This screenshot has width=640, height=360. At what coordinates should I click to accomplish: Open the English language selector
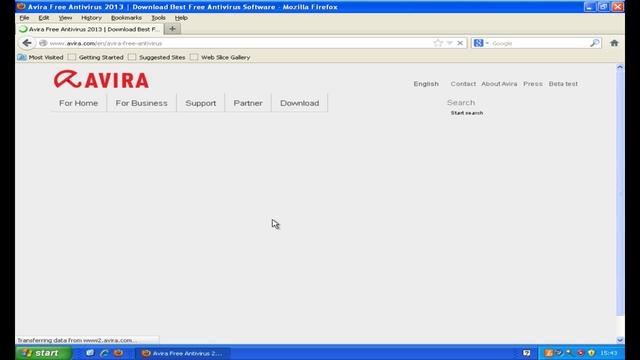426,84
